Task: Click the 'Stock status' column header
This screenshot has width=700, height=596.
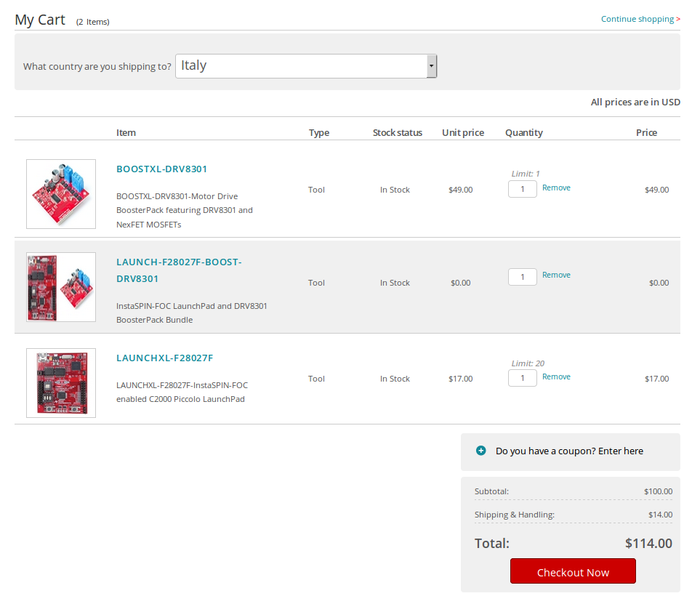Action: click(398, 132)
